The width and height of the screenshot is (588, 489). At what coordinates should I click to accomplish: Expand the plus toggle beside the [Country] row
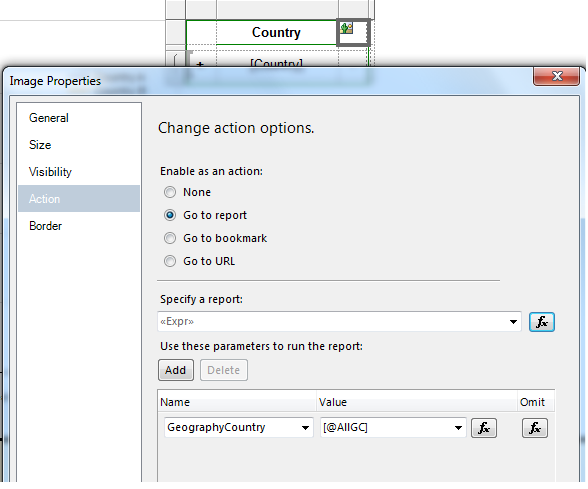pyautogui.click(x=200, y=64)
